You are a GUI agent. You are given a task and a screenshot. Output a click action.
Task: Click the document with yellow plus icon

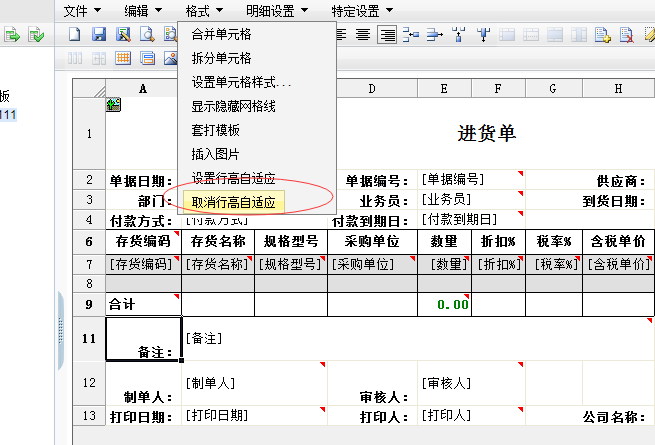pos(602,35)
